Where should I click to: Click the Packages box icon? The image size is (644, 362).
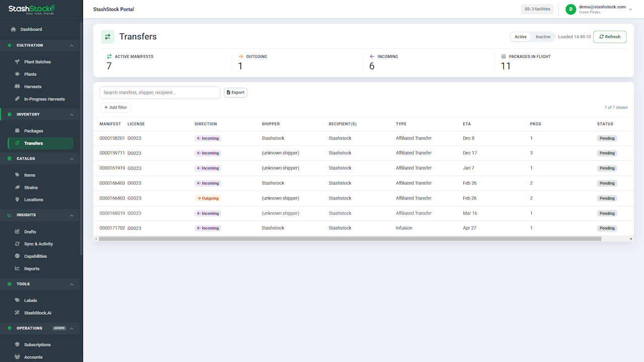coord(17,131)
